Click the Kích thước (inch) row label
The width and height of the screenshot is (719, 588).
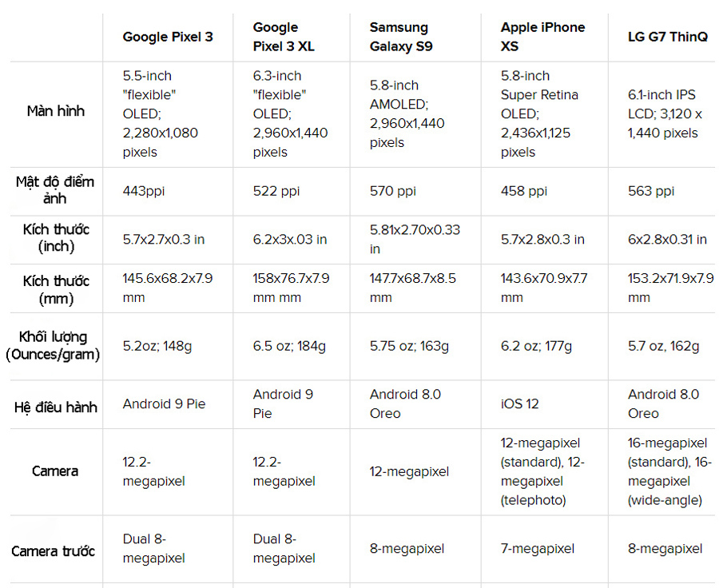tap(55, 238)
